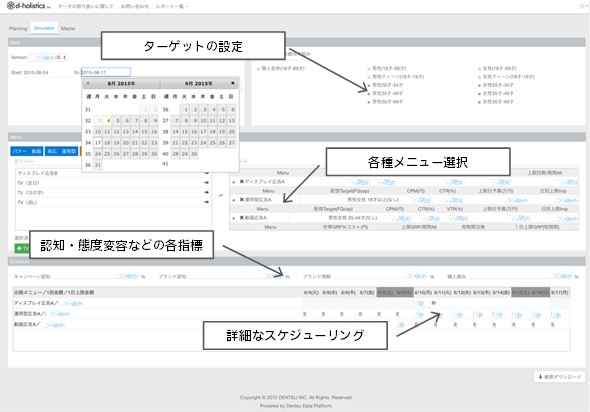Image resolution: width=590 pixels, height=412 pixels.
Task: Select August 17 in the calendar
Action: [x=98, y=143]
